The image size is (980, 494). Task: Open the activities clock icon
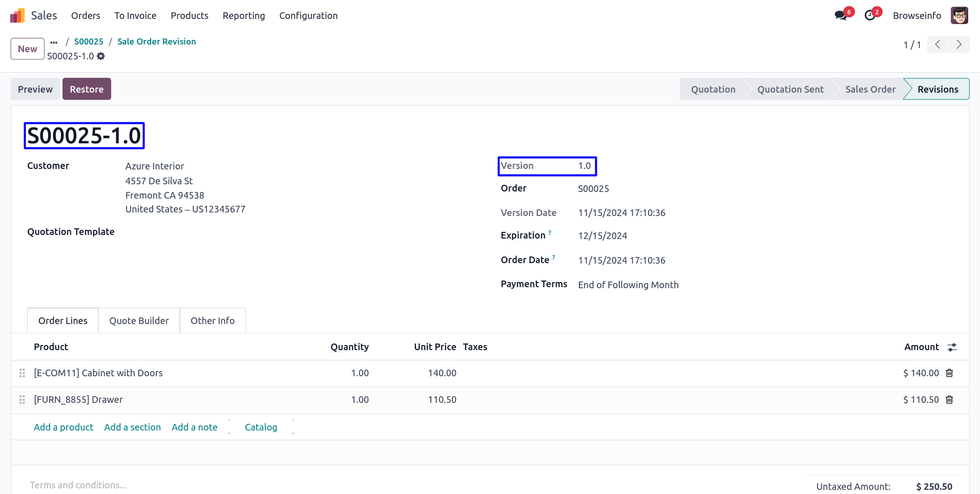869,16
